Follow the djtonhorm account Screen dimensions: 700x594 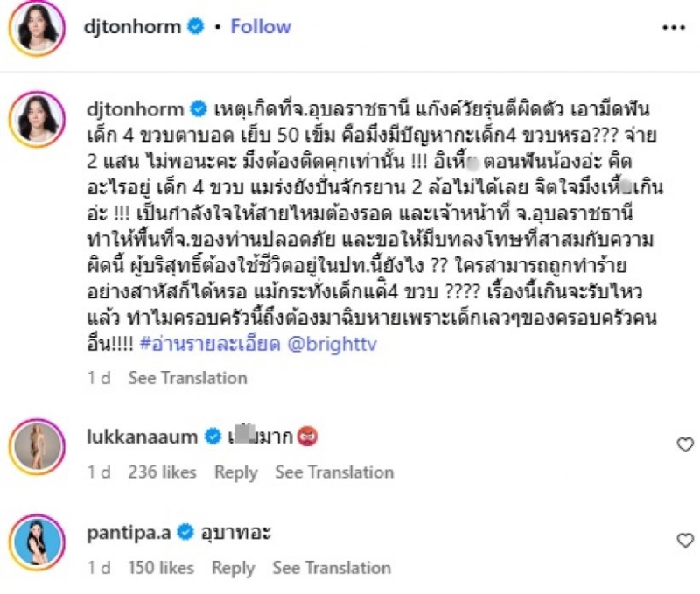(259, 27)
